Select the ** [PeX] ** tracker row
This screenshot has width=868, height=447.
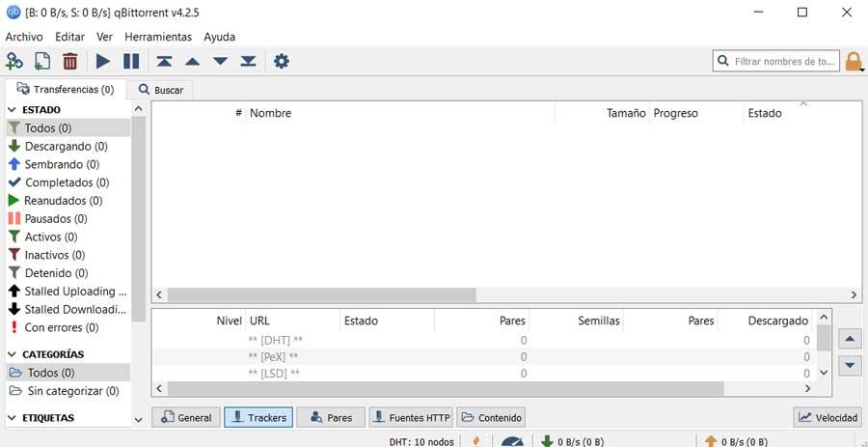coord(484,356)
